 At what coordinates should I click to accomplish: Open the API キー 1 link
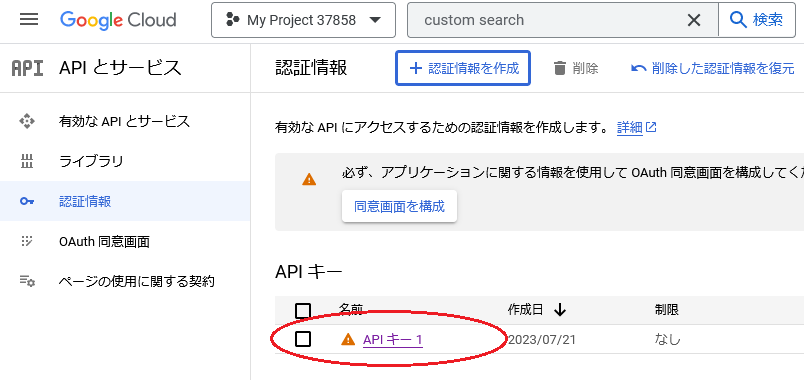tap(393, 339)
